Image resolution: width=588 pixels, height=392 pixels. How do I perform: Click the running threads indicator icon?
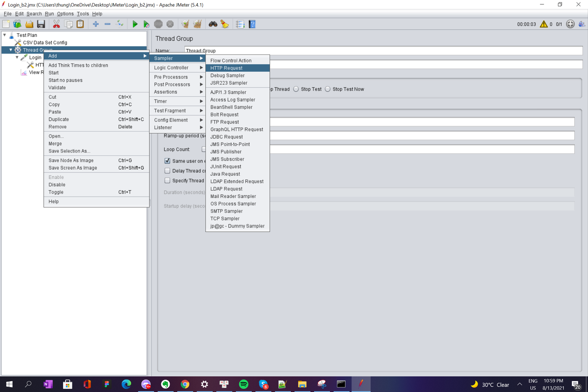[570, 24]
